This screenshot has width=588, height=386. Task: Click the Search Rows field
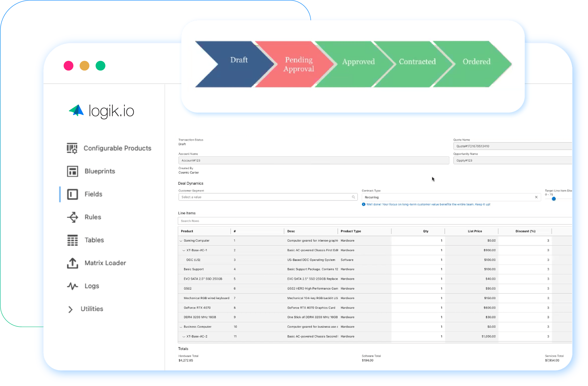(375, 221)
